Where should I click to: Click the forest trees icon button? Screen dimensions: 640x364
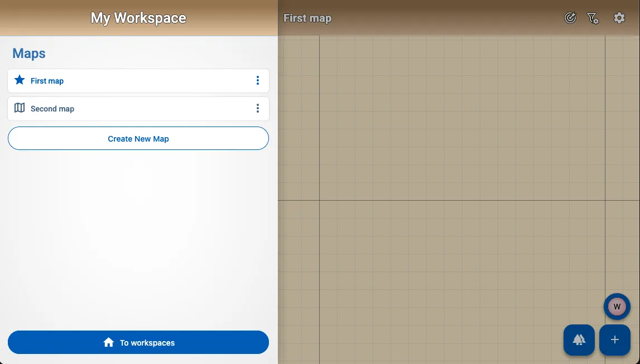[x=579, y=339]
